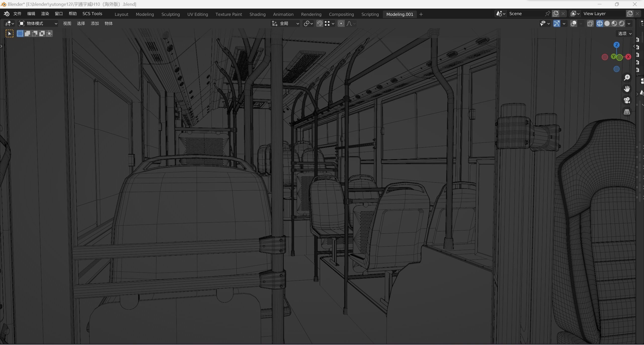Click the zoom viewport magnifier icon
The width and height of the screenshot is (644, 345).
point(627,78)
